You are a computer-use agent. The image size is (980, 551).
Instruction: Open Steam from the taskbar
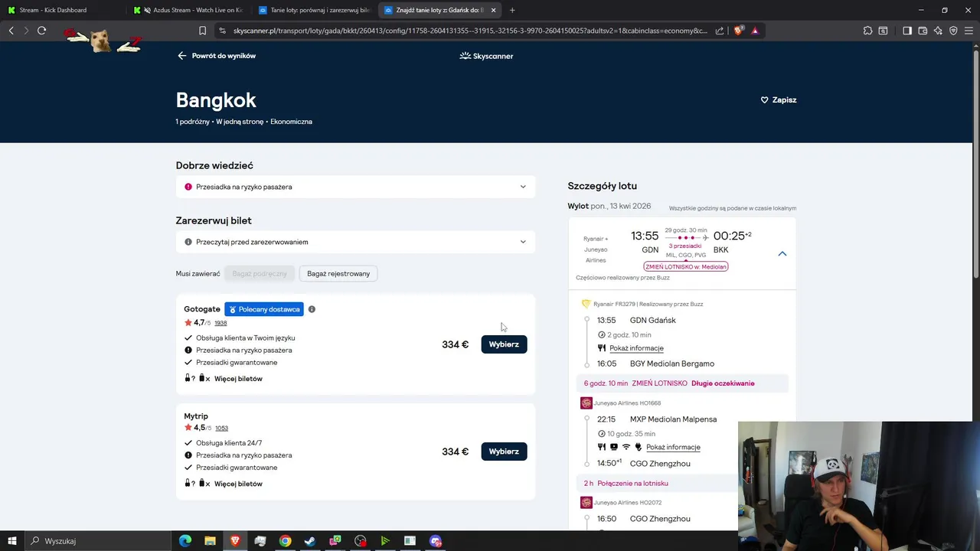click(310, 541)
